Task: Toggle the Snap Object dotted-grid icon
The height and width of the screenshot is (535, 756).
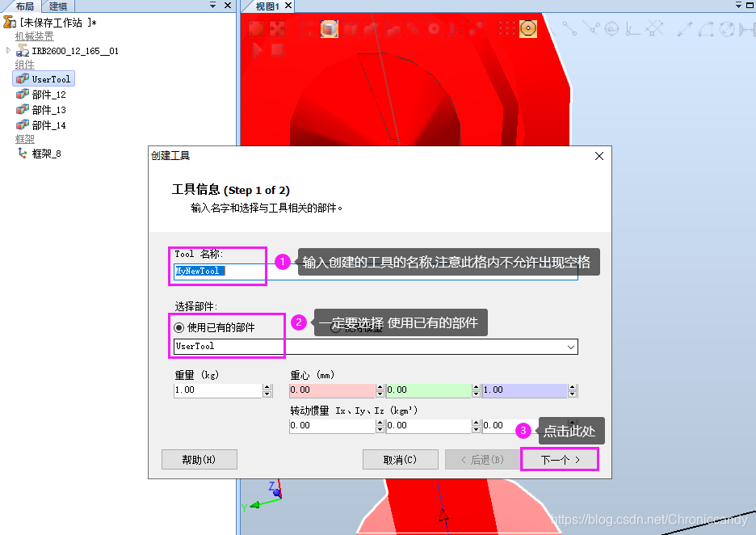Action: point(506,29)
